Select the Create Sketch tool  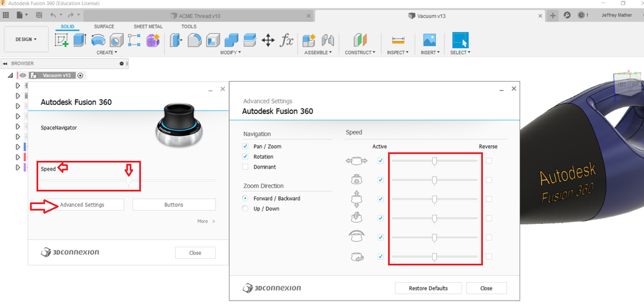coord(62,40)
